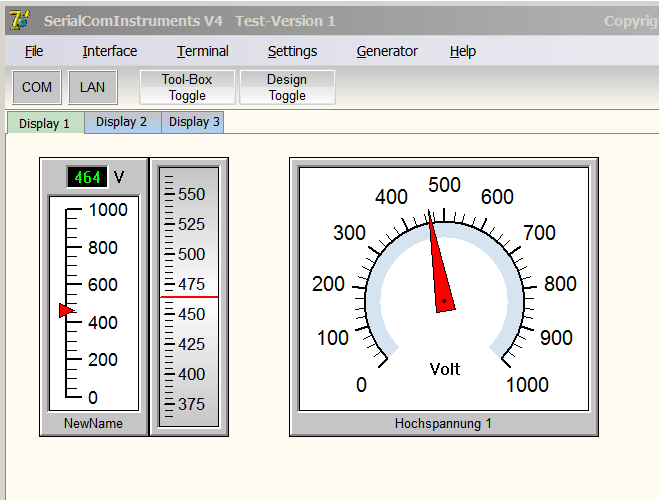
Task: Click the LAN connection button
Action: click(92, 87)
